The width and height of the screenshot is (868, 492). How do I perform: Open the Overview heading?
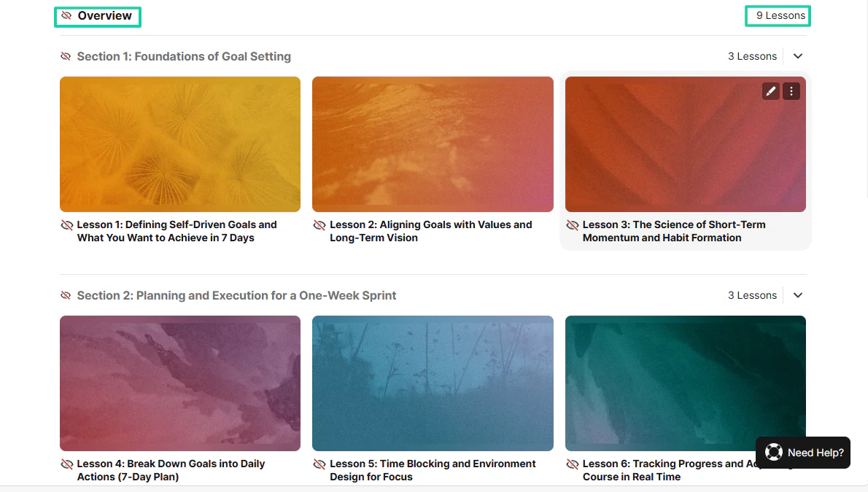tap(104, 15)
